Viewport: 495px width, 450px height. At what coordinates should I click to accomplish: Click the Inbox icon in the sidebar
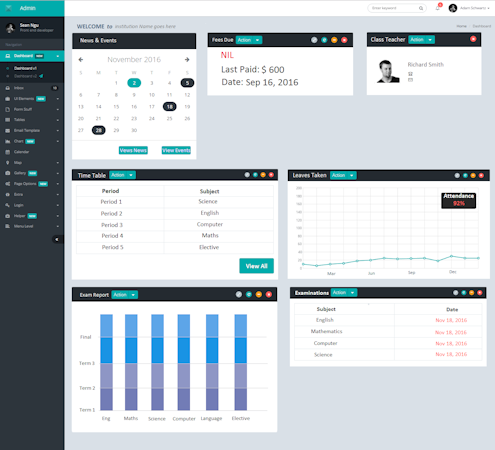pos(8,88)
